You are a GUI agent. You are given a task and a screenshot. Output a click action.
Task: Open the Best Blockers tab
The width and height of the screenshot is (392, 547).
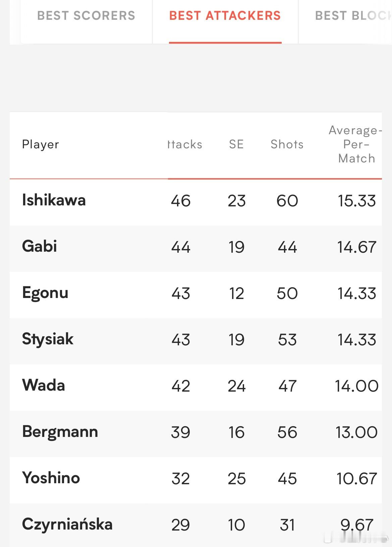[353, 16]
